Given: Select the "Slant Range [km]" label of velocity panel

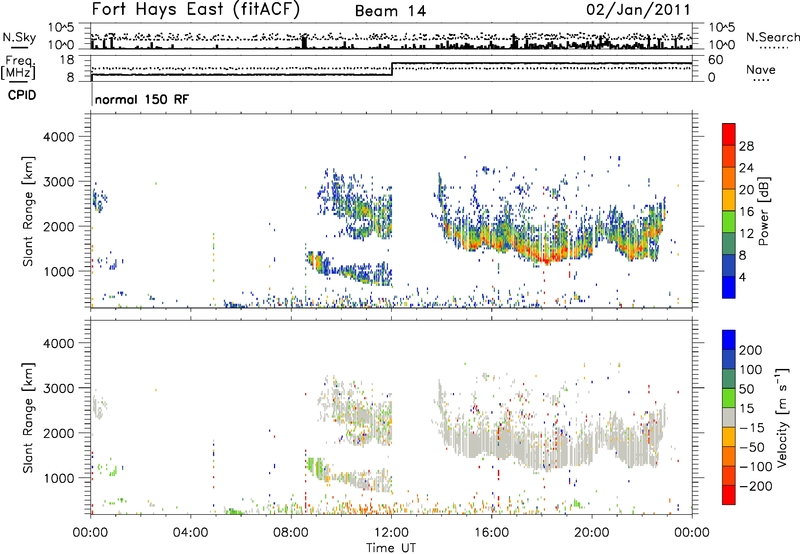Looking at the screenshot, I should click(x=28, y=417).
